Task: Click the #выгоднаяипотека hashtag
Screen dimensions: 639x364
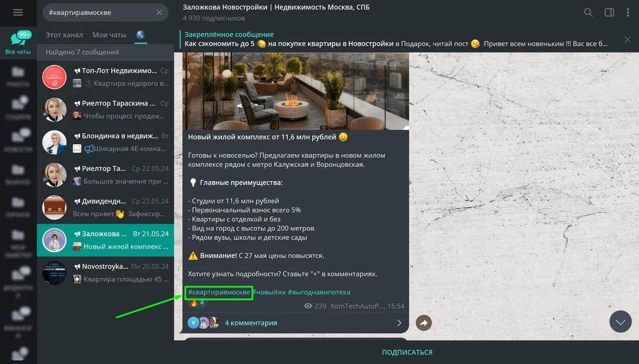Action: (x=319, y=292)
